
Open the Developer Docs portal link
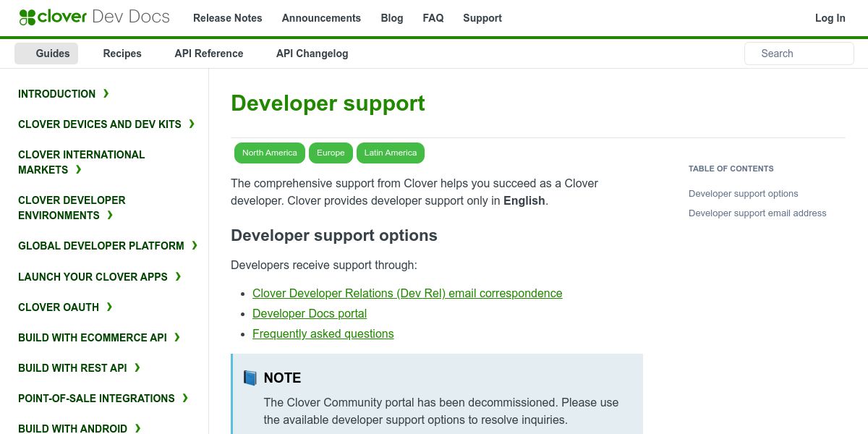click(x=310, y=313)
